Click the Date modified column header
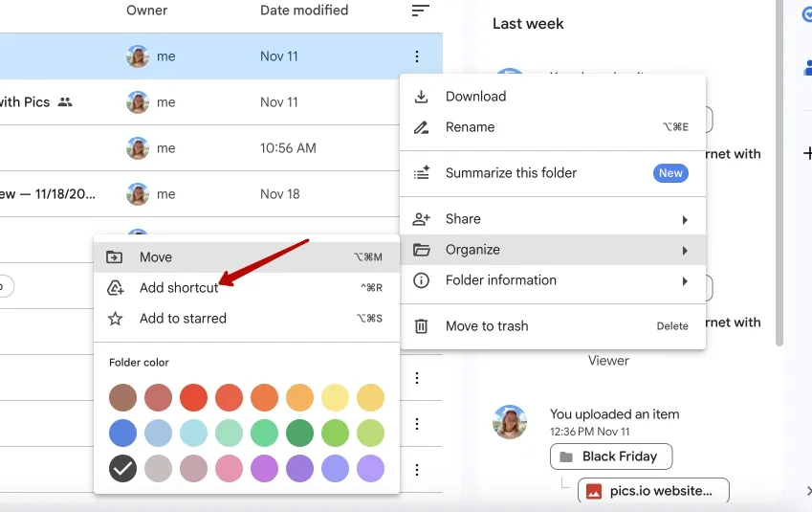The image size is (812, 512). (x=304, y=11)
